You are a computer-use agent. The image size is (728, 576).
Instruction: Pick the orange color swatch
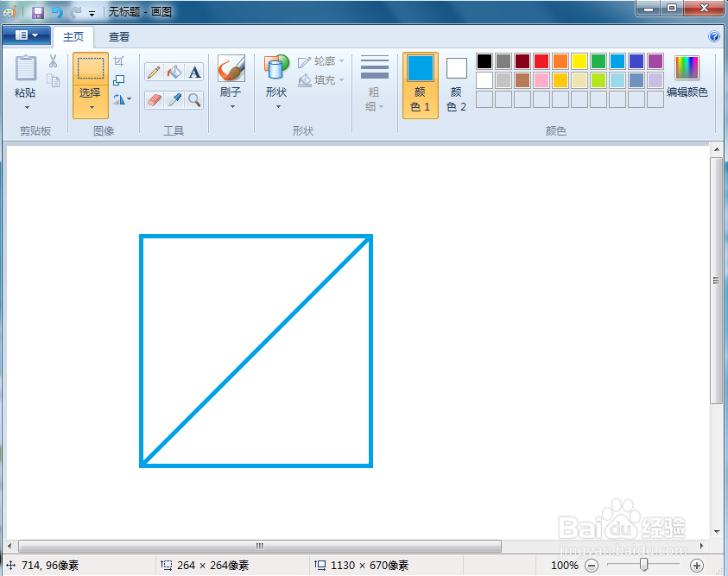click(560, 61)
